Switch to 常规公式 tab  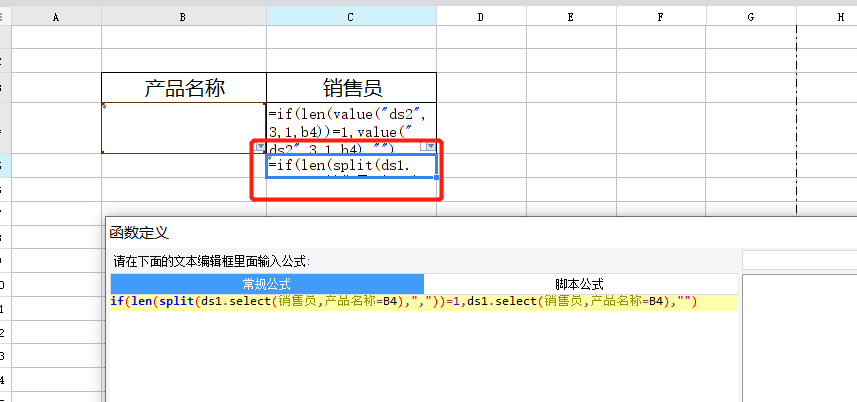(x=267, y=284)
